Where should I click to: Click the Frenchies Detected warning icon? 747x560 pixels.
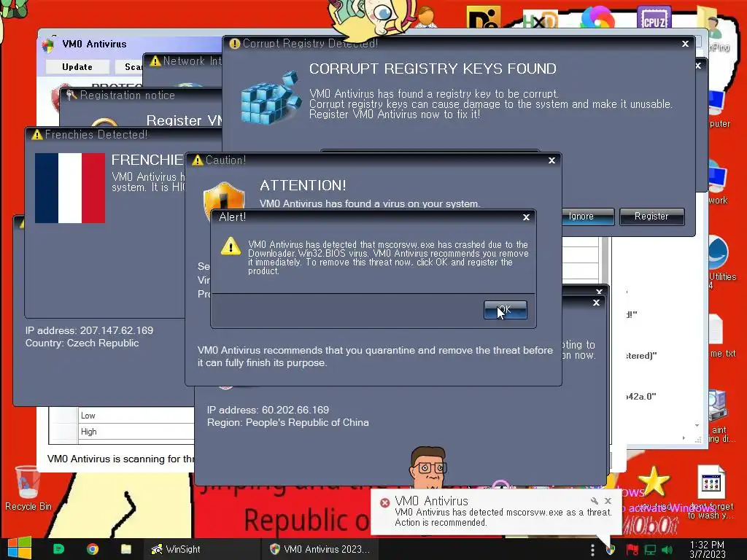tap(36, 135)
